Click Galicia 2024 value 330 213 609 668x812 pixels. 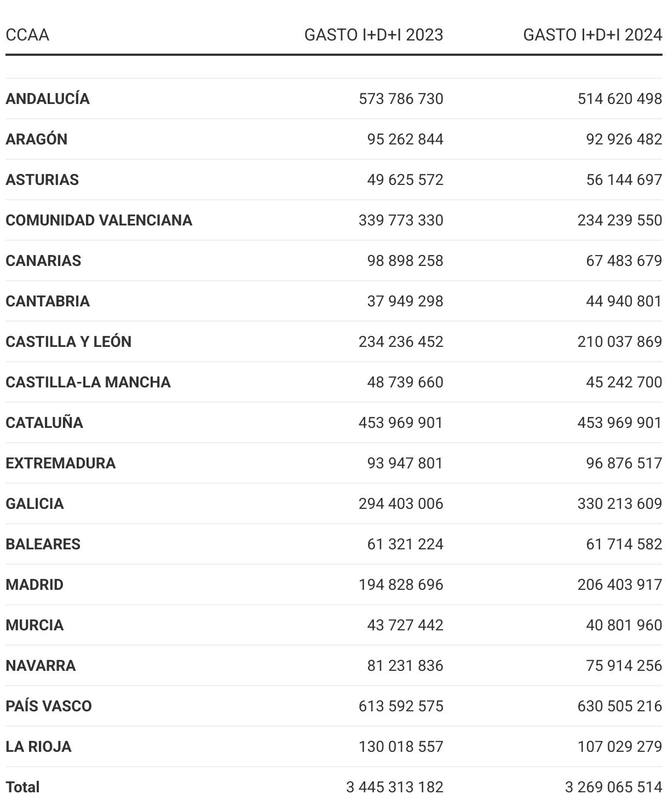pos(620,504)
